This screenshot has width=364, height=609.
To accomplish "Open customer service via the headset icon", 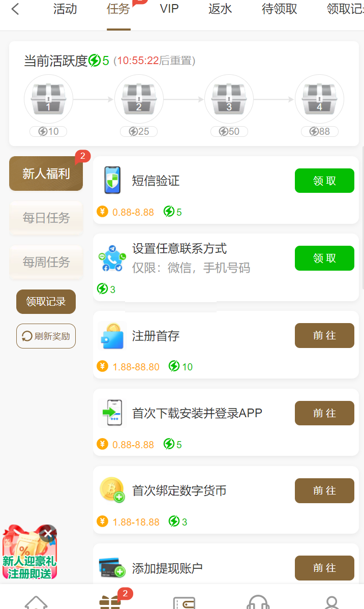I will click(258, 602).
